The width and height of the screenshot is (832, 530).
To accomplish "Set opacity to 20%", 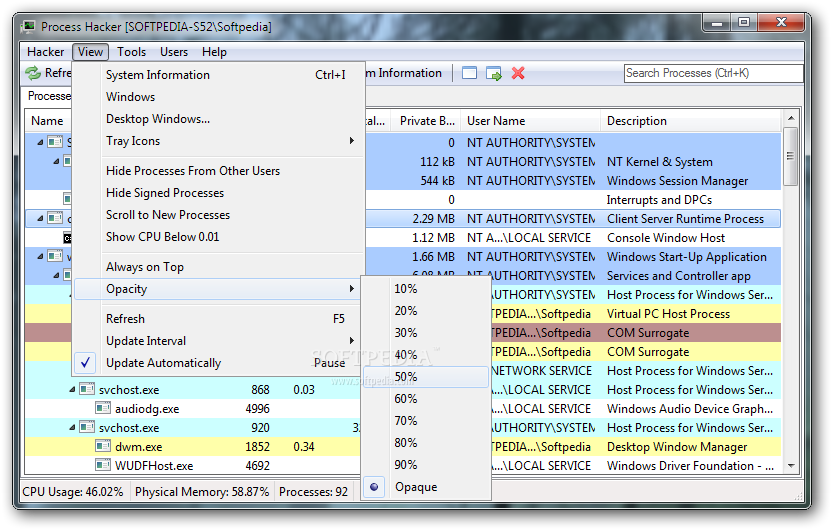I will pos(427,311).
